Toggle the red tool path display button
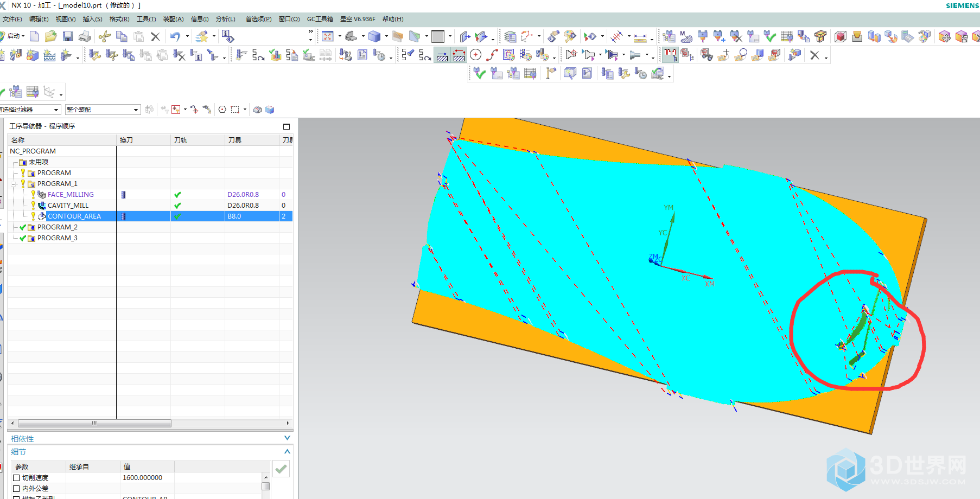Image resolution: width=980 pixels, height=499 pixels. [671, 55]
